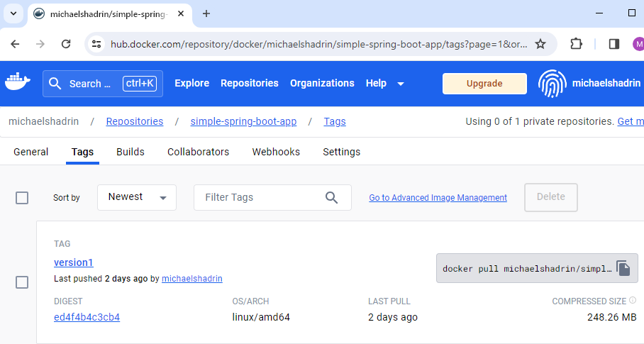Open Organizations in the top navigation

[x=322, y=83]
